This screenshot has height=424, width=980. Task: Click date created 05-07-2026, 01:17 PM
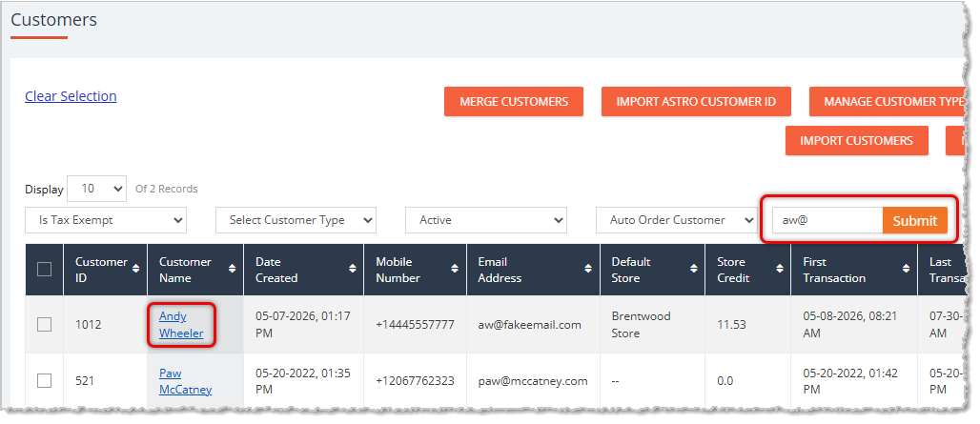(303, 325)
